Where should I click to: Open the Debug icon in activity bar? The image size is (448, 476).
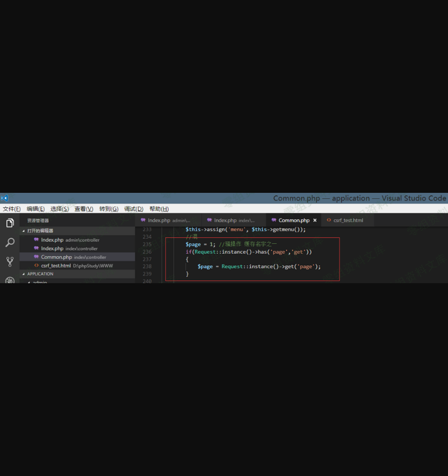point(10,279)
